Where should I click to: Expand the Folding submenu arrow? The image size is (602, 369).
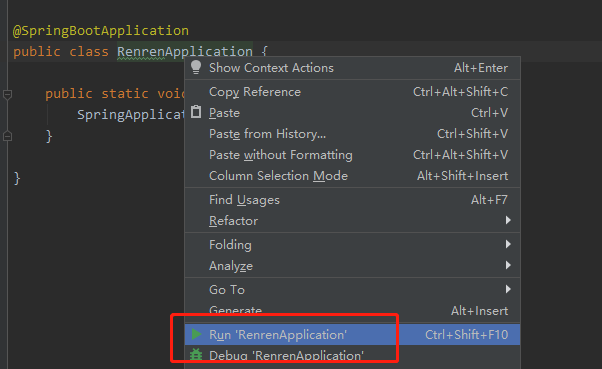coord(508,244)
